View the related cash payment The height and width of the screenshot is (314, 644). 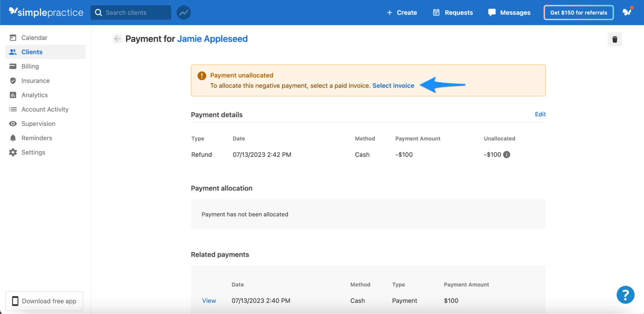209,300
